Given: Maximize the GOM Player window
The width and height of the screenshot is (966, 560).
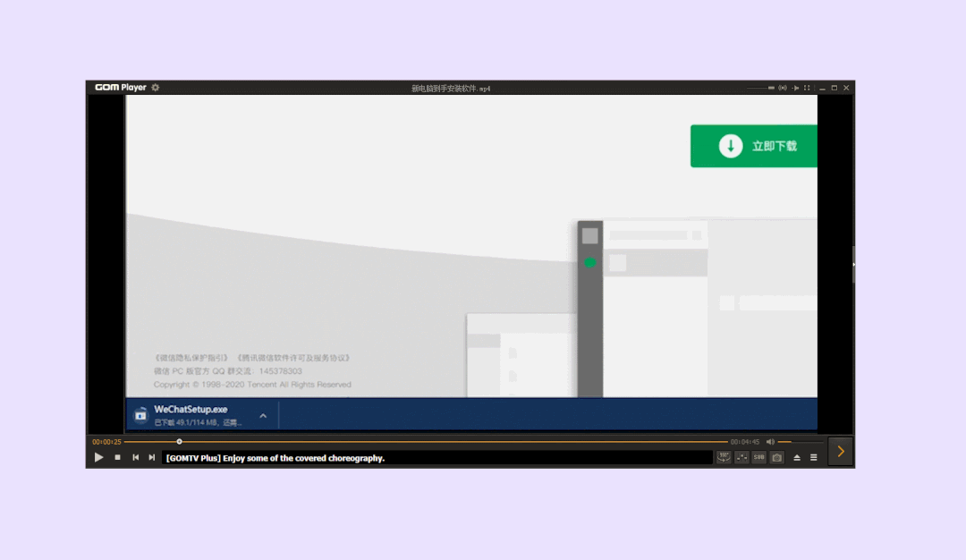Looking at the screenshot, I should click(x=835, y=88).
